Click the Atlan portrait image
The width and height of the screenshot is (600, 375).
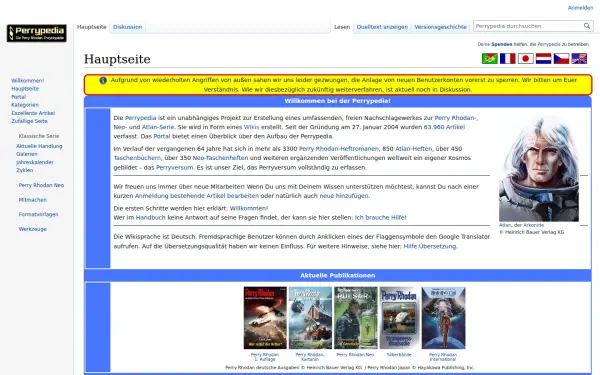[539, 169]
